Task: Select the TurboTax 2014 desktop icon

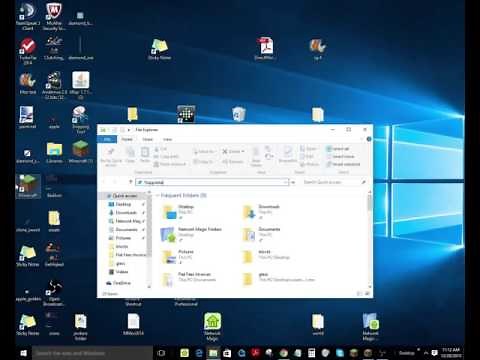Action: coord(28,51)
